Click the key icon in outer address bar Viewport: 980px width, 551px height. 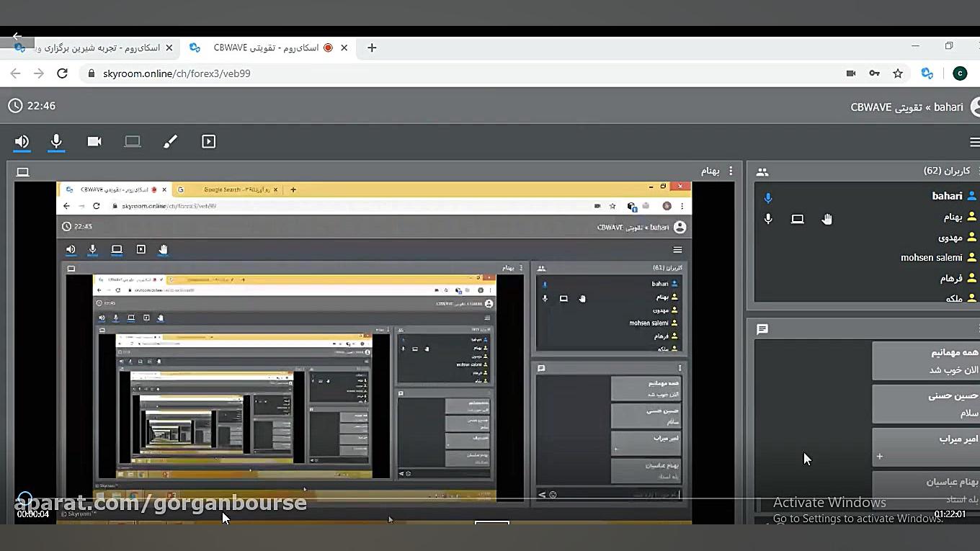pyautogui.click(x=874, y=73)
